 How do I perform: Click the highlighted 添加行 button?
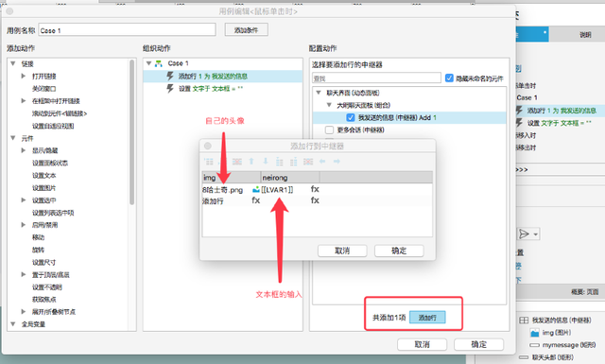tap(427, 318)
